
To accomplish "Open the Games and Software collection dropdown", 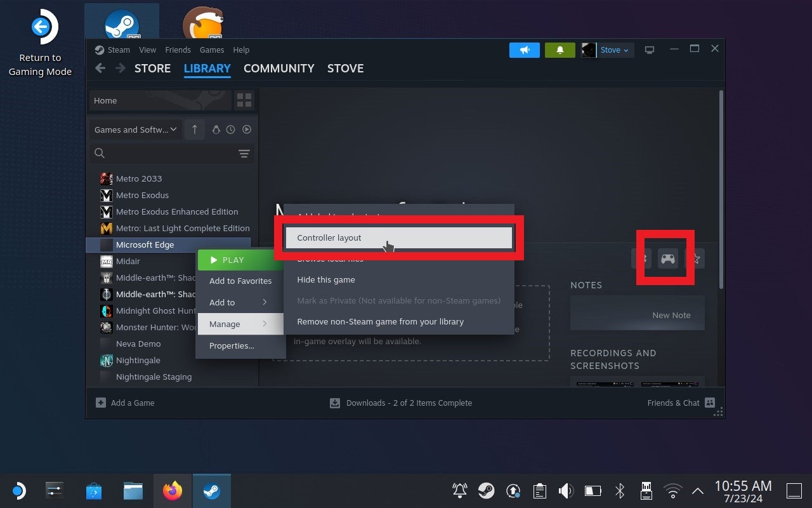I will pos(134,129).
